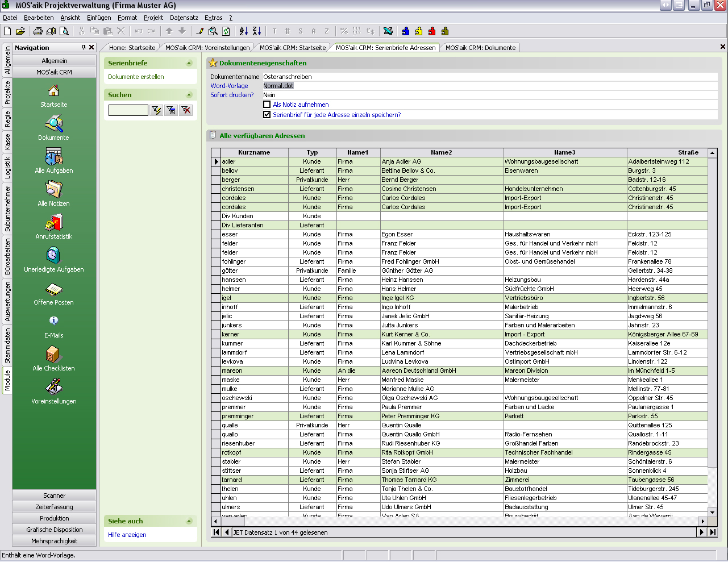Click 'Hilfe anzeigen' link
This screenshot has width=728, height=562.
[127, 535]
